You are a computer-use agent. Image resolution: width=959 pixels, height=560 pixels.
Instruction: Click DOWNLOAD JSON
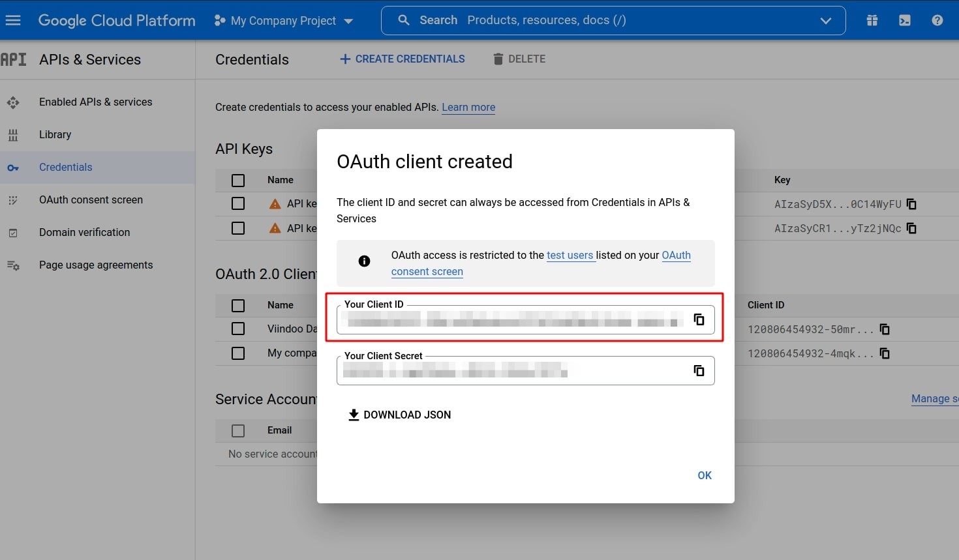(399, 415)
